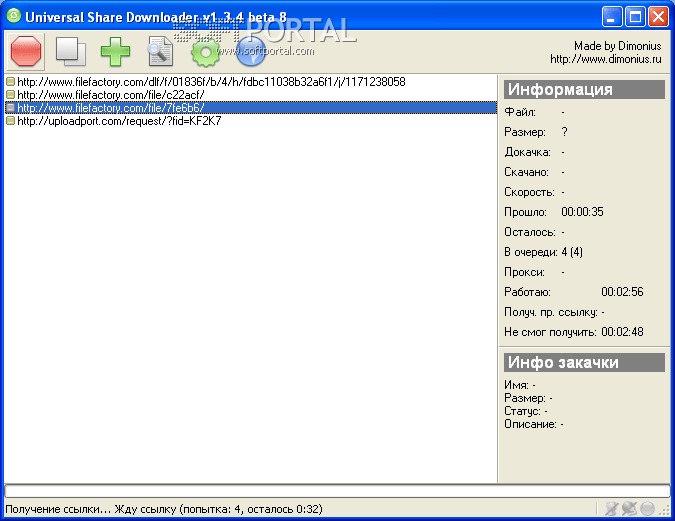Click the crossed-out globe status bar icon
Viewport: 675px width, 521px height.
629,509
